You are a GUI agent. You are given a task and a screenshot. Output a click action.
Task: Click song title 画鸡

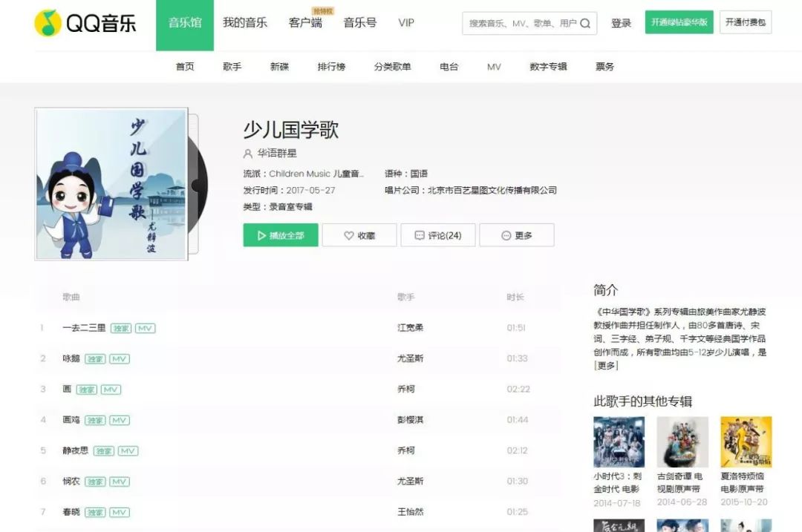[x=71, y=420]
